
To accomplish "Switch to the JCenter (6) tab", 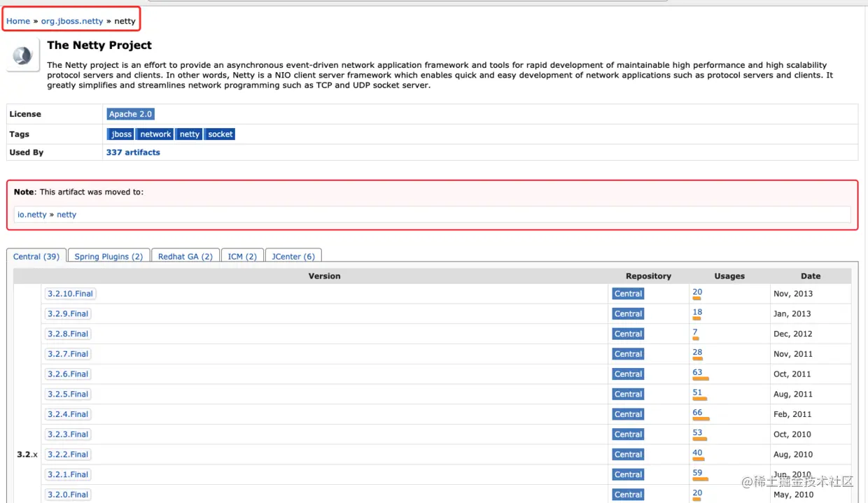I will (293, 257).
